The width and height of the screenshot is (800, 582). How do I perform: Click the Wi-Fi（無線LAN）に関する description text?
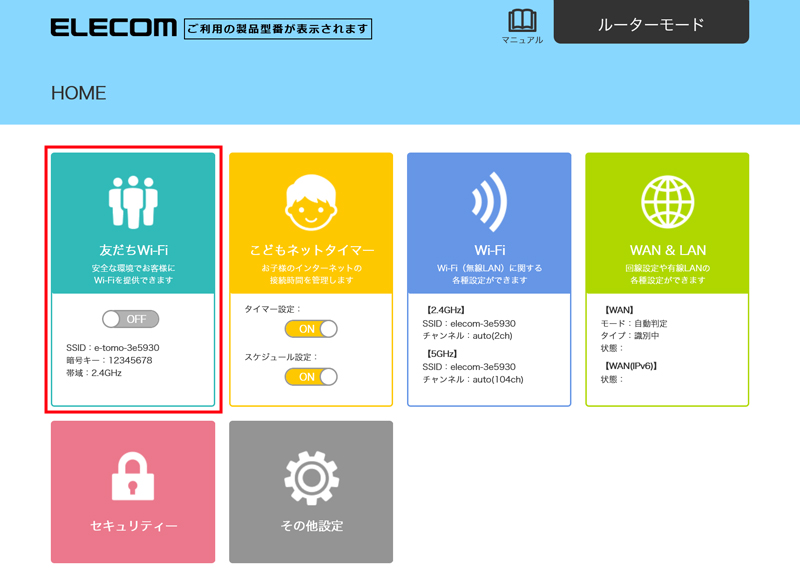pos(489,268)
